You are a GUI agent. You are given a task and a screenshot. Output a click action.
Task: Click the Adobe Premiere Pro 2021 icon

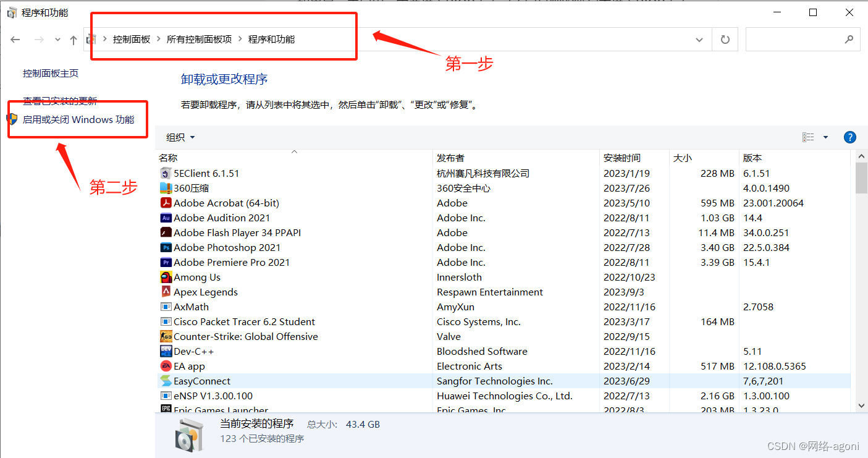click(166, 262)
